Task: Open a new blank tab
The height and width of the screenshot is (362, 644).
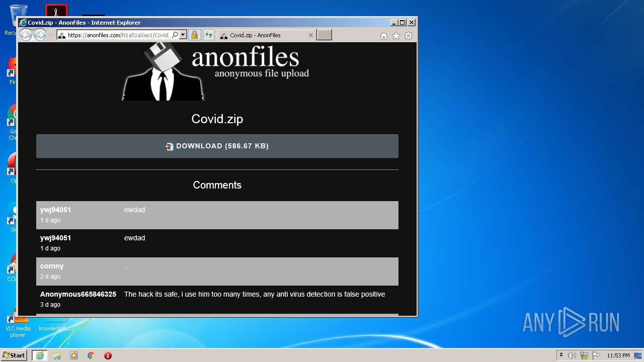Action: pyautogui.click(x=324, y=35)
